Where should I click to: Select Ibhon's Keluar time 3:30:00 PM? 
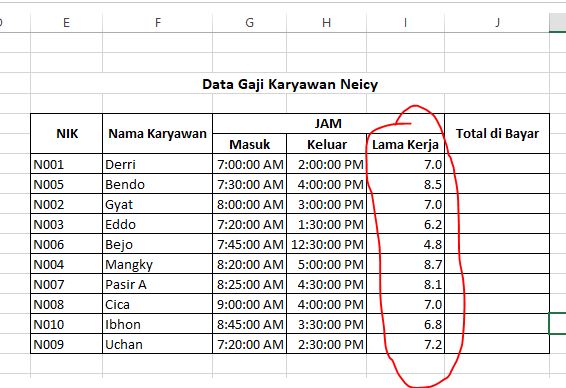point(326,324)
